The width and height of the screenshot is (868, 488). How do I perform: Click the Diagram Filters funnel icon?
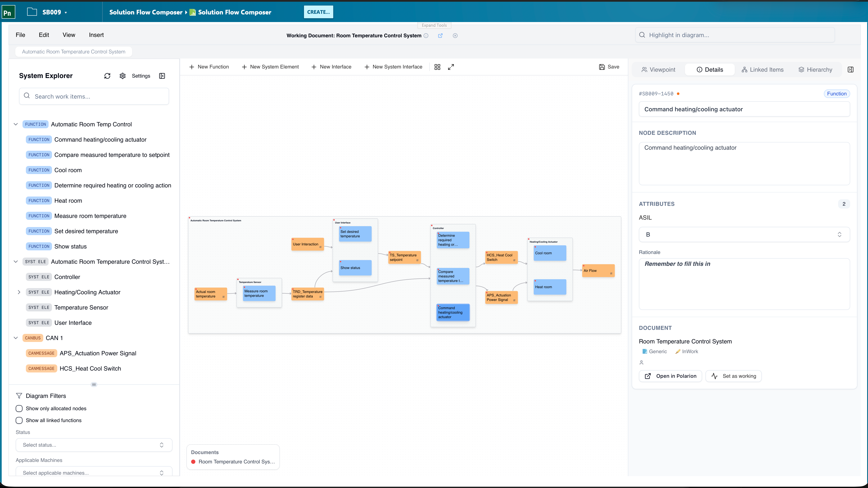[x=19, y=396]
